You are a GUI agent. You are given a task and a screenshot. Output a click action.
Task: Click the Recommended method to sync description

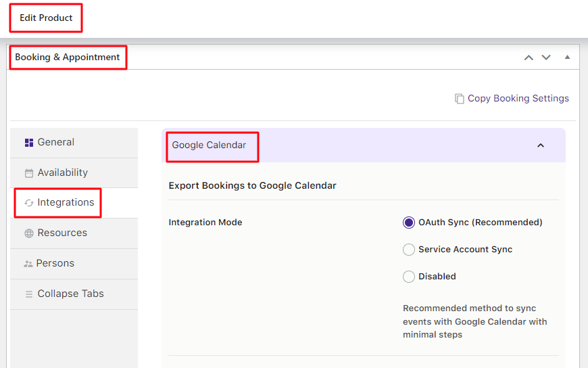pos(474,321)
